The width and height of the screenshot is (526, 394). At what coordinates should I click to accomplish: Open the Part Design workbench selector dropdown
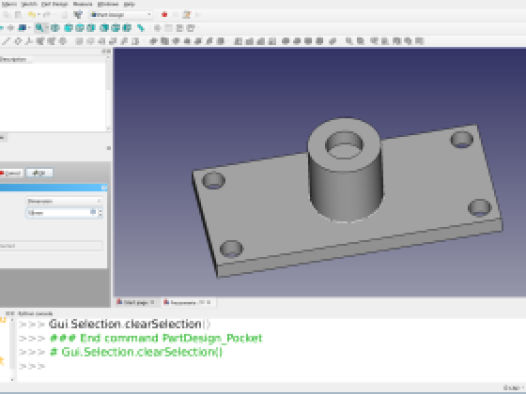coord(121,15)
